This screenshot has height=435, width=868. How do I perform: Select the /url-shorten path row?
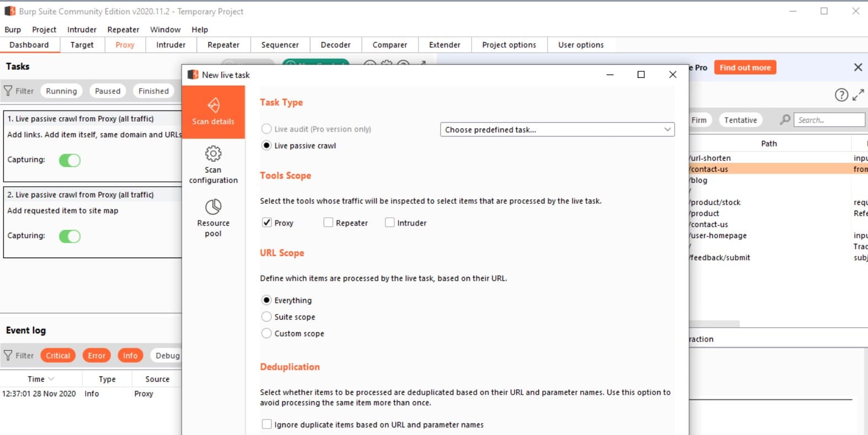tap(779, 158)
